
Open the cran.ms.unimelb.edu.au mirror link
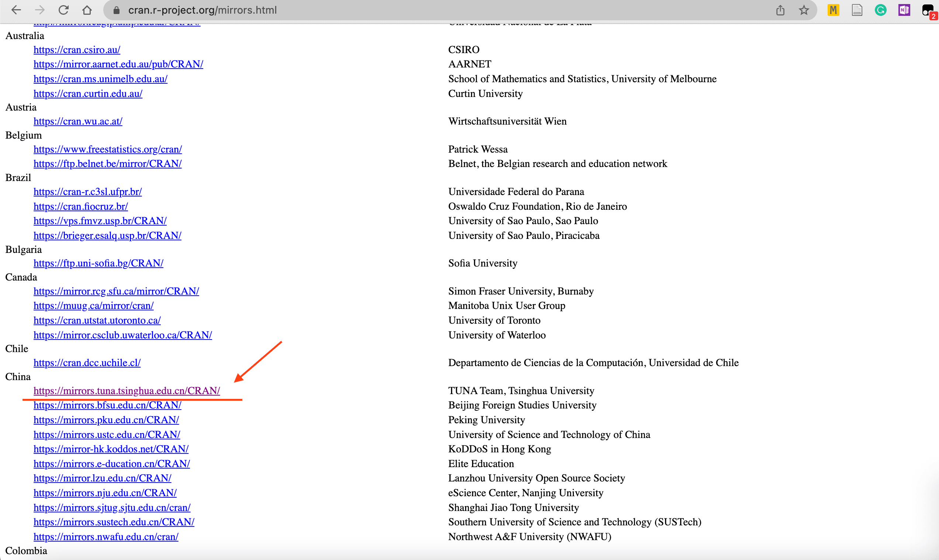click(100, 79)
